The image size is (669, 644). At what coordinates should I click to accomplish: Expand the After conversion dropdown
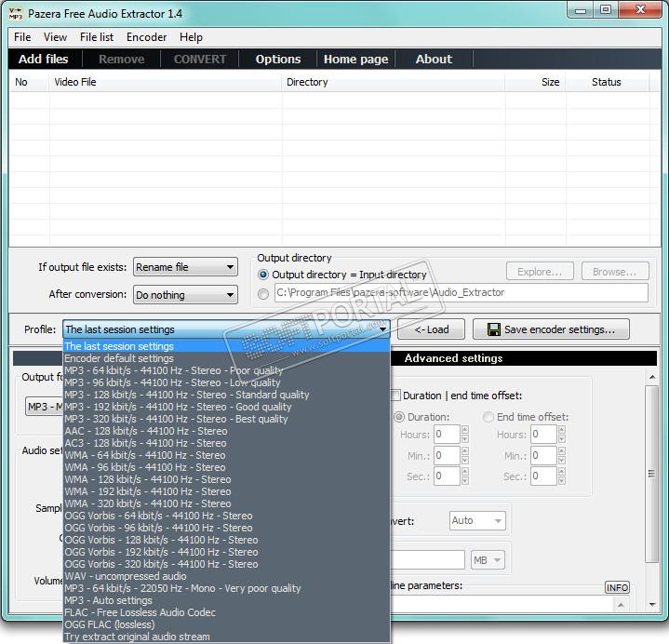pyautogui.click(x=185, y=295)
